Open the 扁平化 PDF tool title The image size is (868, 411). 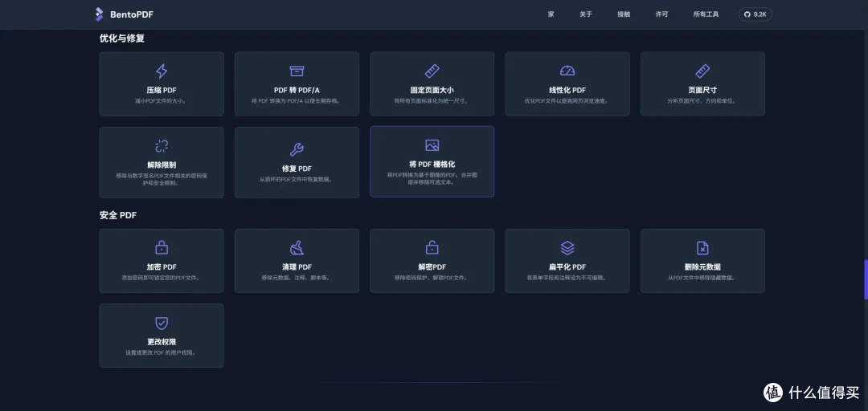567,267
